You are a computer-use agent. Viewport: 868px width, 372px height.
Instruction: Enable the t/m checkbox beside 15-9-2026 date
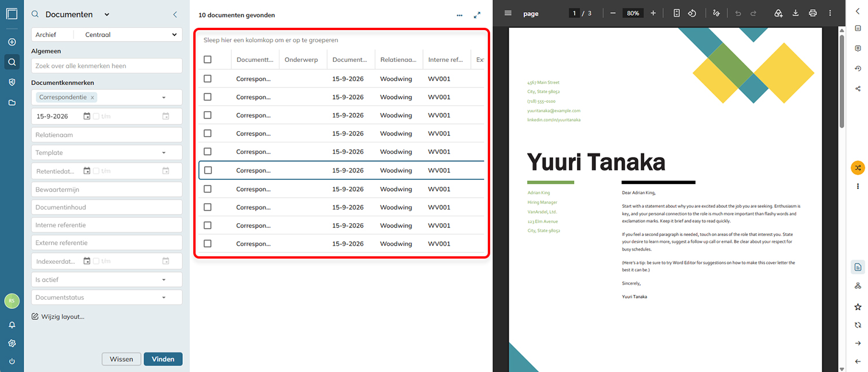pyautogui.click(x=96, y=116)
